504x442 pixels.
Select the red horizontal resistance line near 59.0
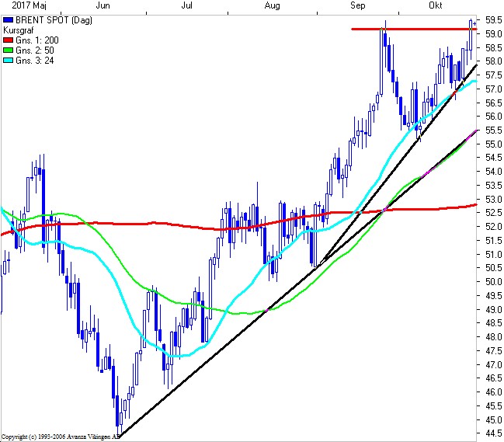coord(404,29)
